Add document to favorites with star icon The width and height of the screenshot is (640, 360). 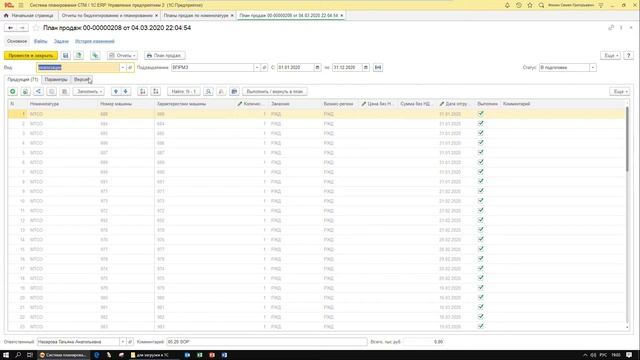pos(36,28)
